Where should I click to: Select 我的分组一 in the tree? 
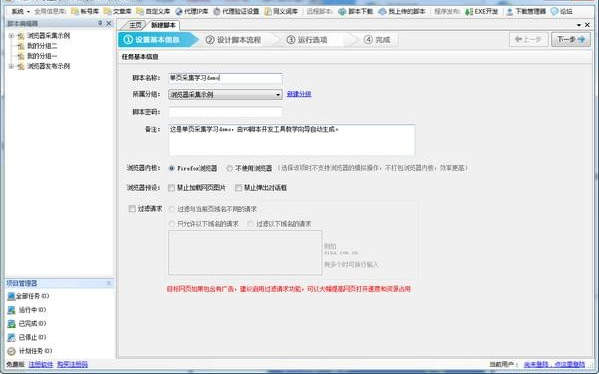(x=42, y=56)
